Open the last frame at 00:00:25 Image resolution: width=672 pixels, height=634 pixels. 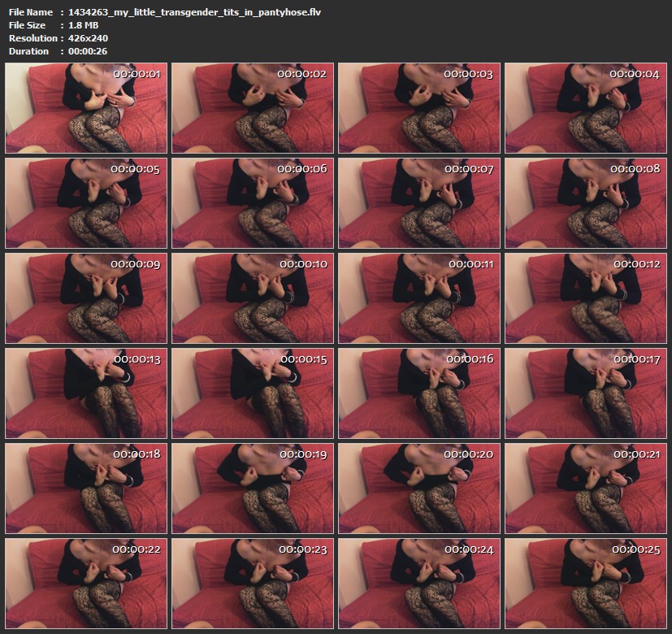point(585,583)
